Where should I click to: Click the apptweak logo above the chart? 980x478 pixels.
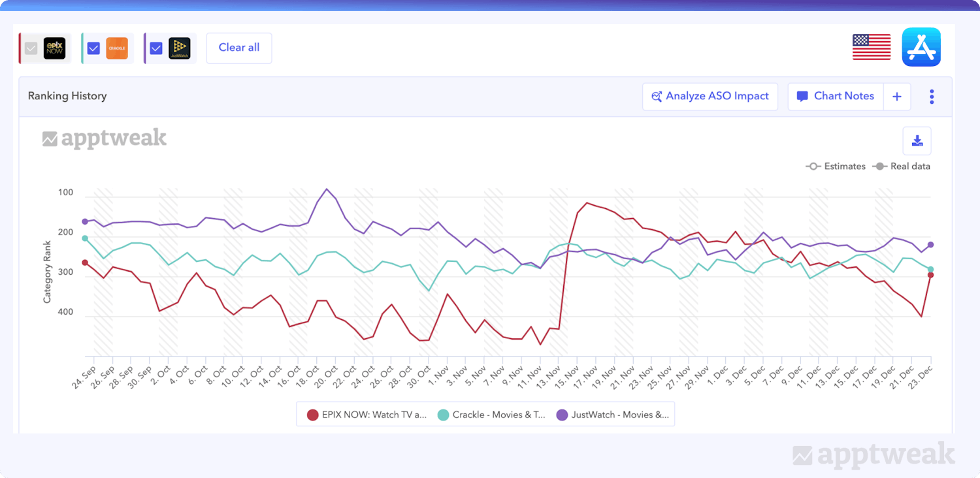105,138
